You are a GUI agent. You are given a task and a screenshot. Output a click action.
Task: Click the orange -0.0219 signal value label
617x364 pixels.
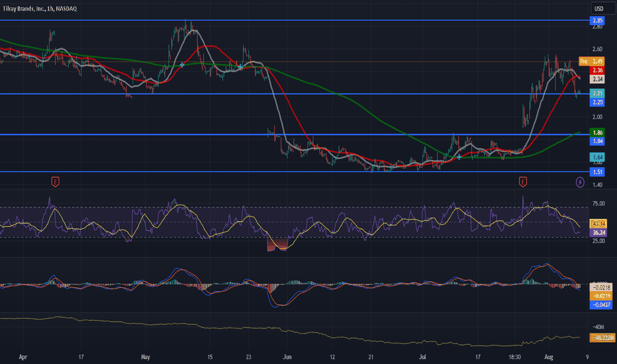pos(601,296)
